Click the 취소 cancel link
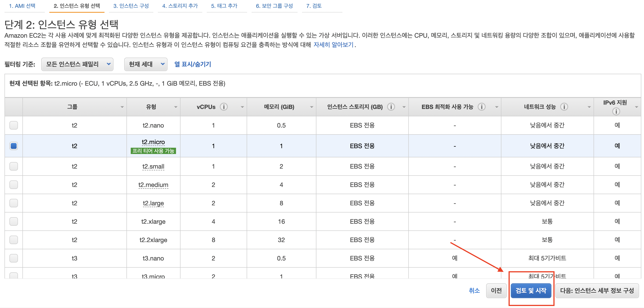 [x=474, y=291]
